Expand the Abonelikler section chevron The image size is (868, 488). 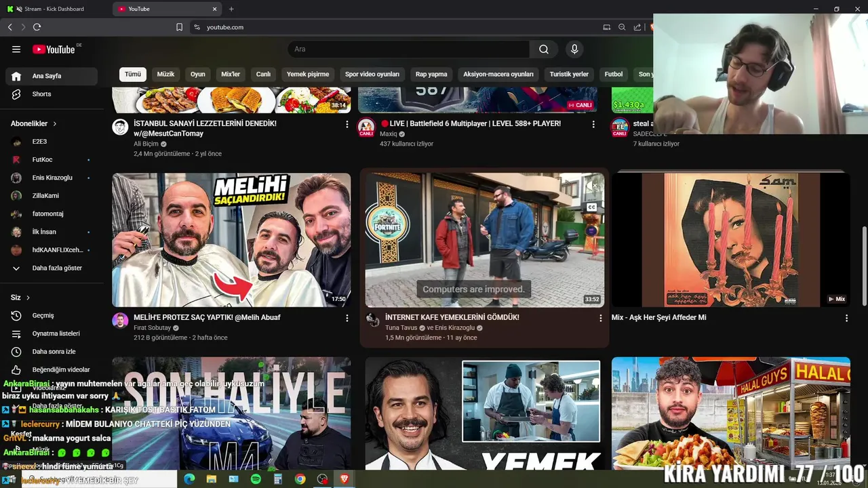coord(55,124)
